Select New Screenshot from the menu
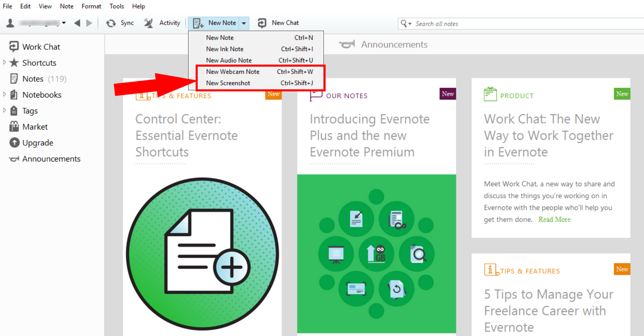This screenshot has height=336, width=644. tap(228, 83)
